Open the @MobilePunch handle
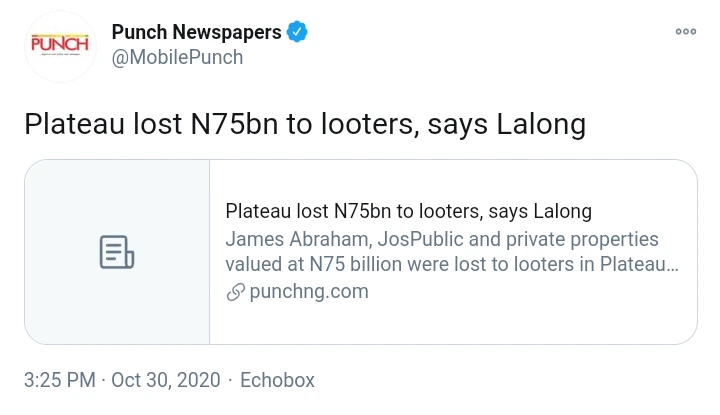 click(x=177, y=57)
